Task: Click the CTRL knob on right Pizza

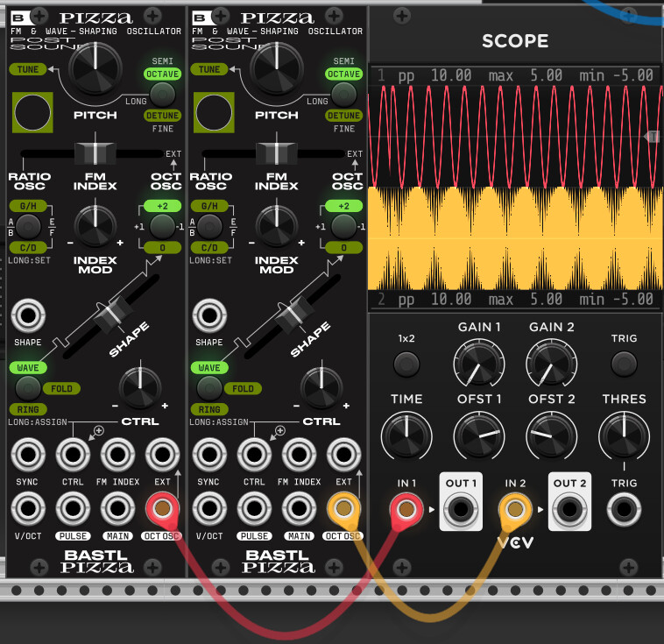Action: [x=321, y=387]
